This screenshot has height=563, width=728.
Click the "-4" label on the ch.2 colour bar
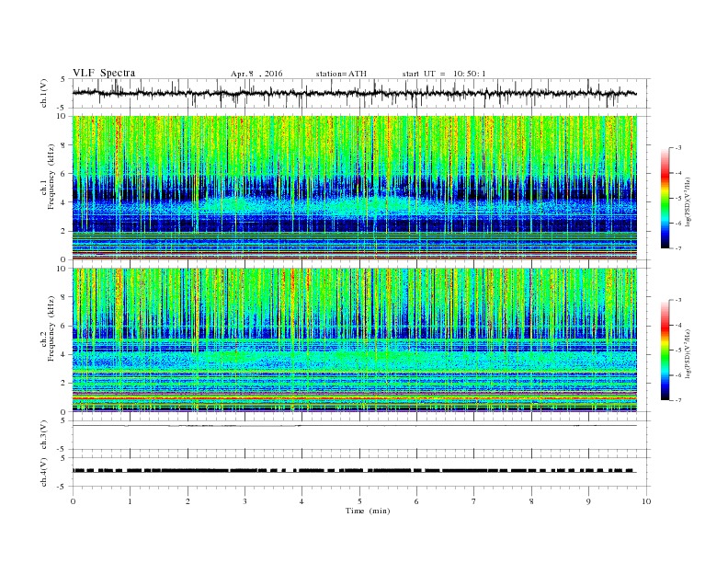point(677,325)
